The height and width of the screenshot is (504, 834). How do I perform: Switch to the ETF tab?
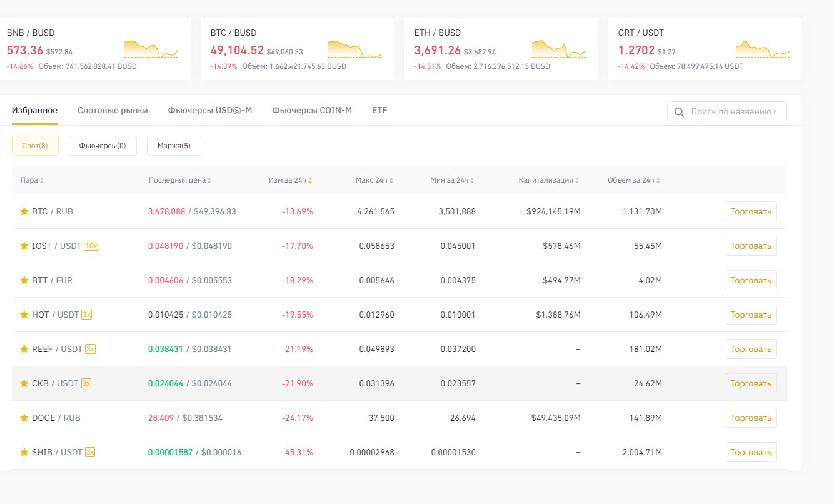click(x=379, y=110)
